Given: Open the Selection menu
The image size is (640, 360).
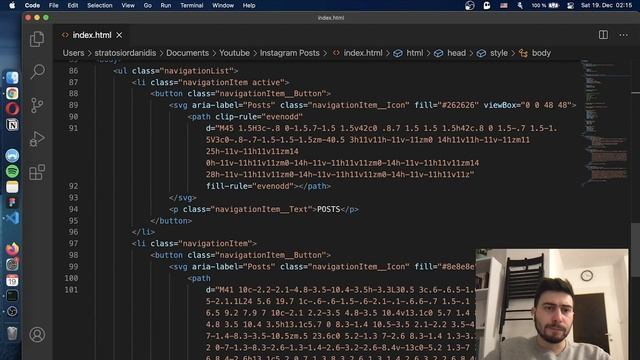Looking at the screenshot, I should coord(100,5).
